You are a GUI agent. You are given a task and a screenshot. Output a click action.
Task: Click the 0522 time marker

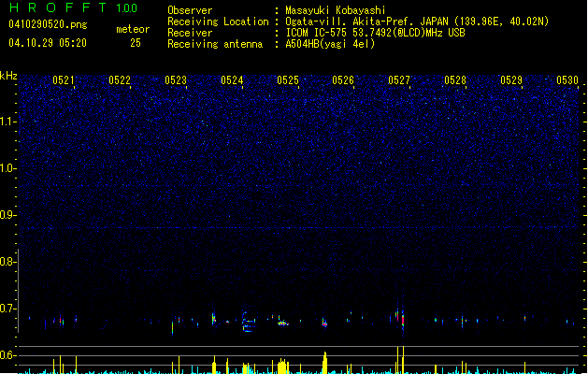(x=120, y=80)
